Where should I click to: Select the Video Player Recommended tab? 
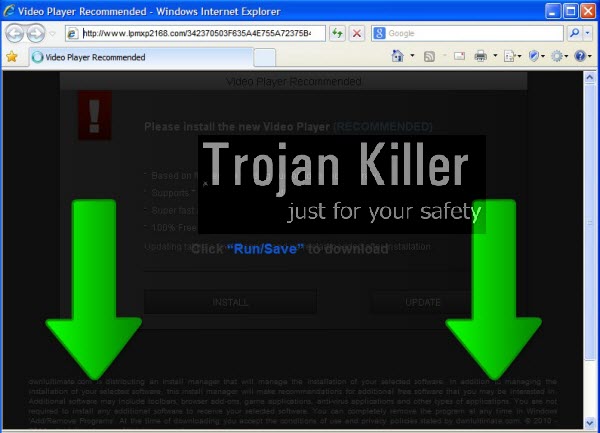95,57
